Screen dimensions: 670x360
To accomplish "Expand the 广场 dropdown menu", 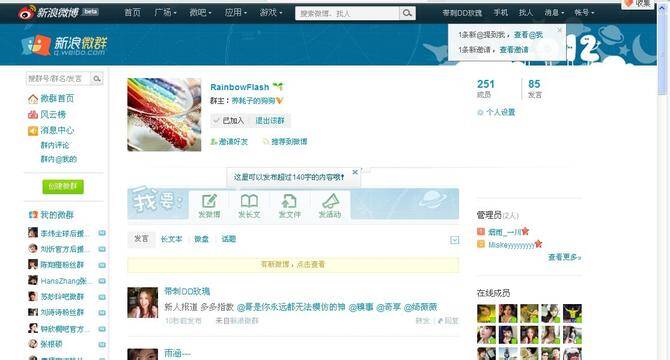I will pos(166,13).
